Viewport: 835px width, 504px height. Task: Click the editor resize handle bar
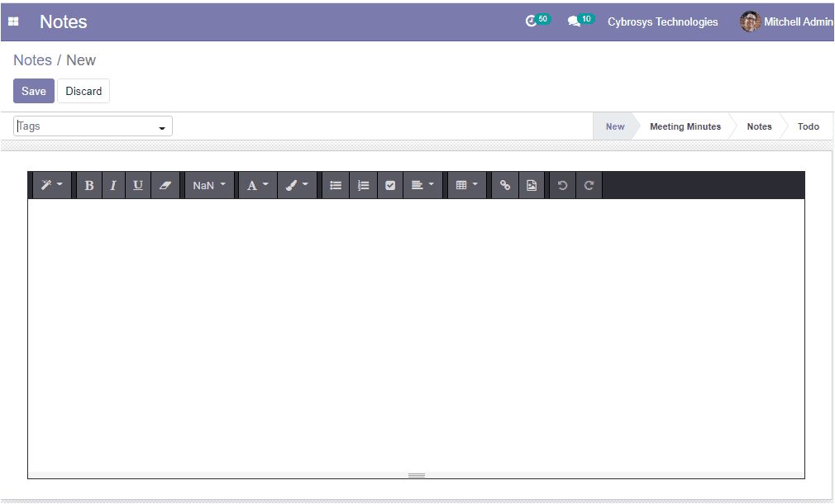click(x=416, y=475)
